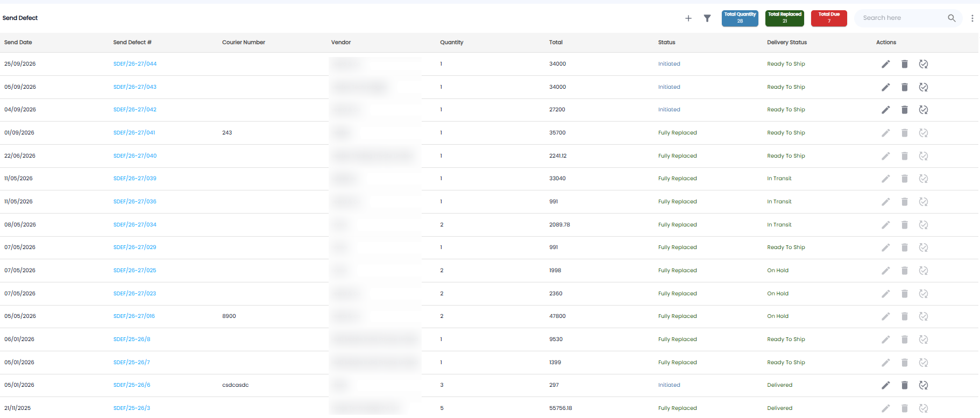This screenshot has height=418, width=980.
Task: Delete the SDEF/25-26/6 row using trash icon
Action: (905, 385)
